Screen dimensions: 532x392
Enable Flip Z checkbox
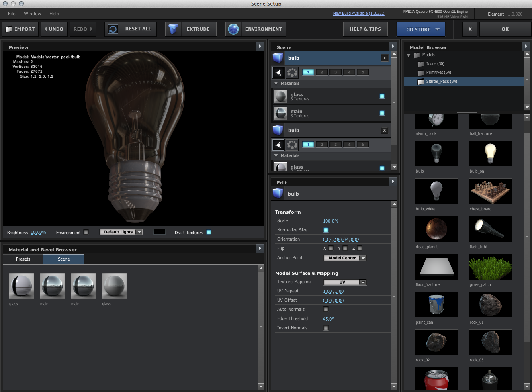click(x=360, y=248)
